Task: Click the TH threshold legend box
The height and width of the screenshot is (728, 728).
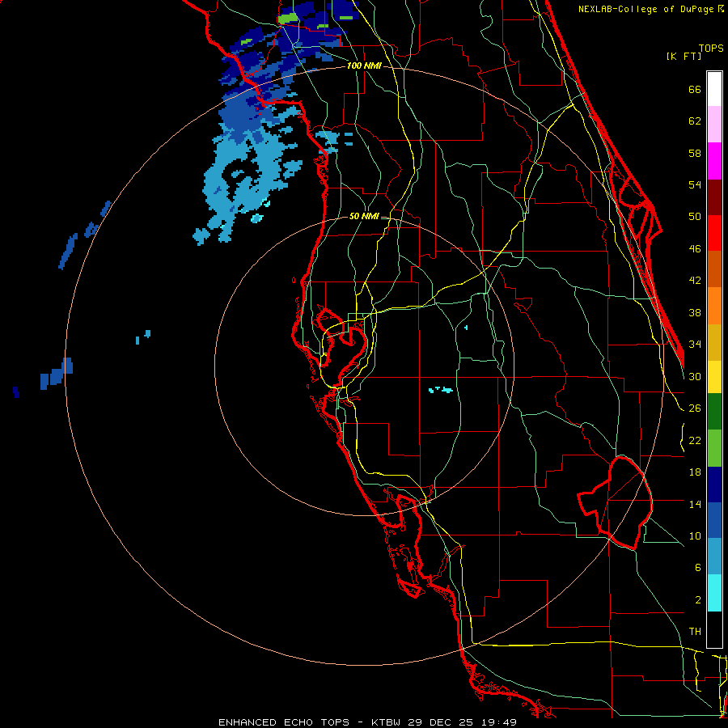Action: point(714,629)
